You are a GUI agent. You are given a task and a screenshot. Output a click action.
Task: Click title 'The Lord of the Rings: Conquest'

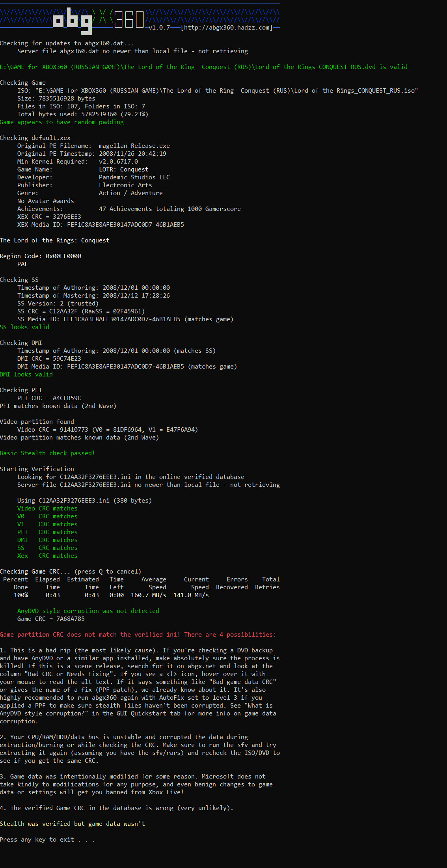[55, 240]
